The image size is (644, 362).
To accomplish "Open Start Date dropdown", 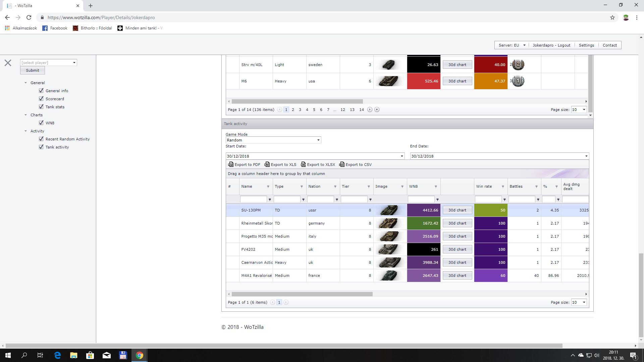I will pos(402,156).
